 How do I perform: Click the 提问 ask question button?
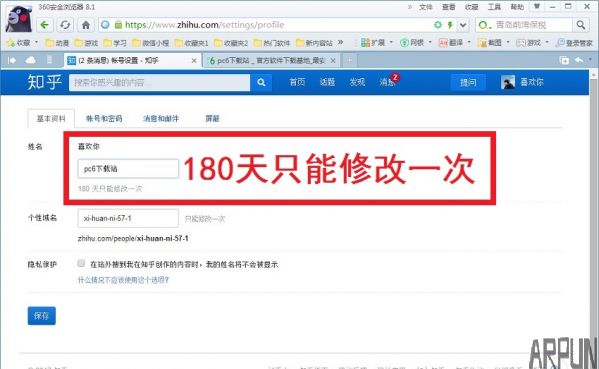(x=468, y=82)
